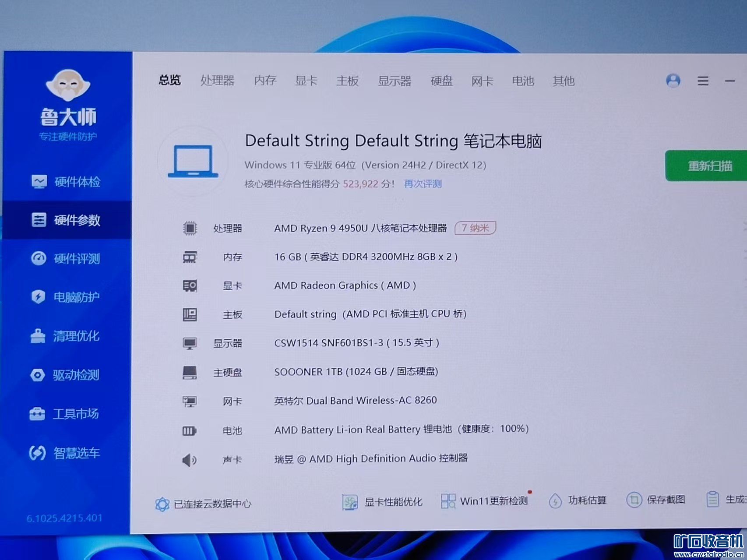Click the 内存 RAM icon
This screenshot has height=560, width=747.
coord(190,257)
